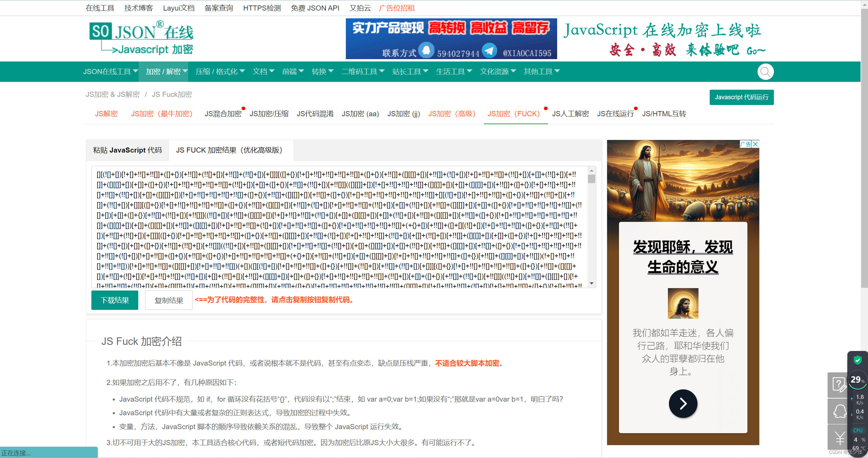Click the yen donation icon
This screenshot has height=458, width=868.
coord(838,438)
